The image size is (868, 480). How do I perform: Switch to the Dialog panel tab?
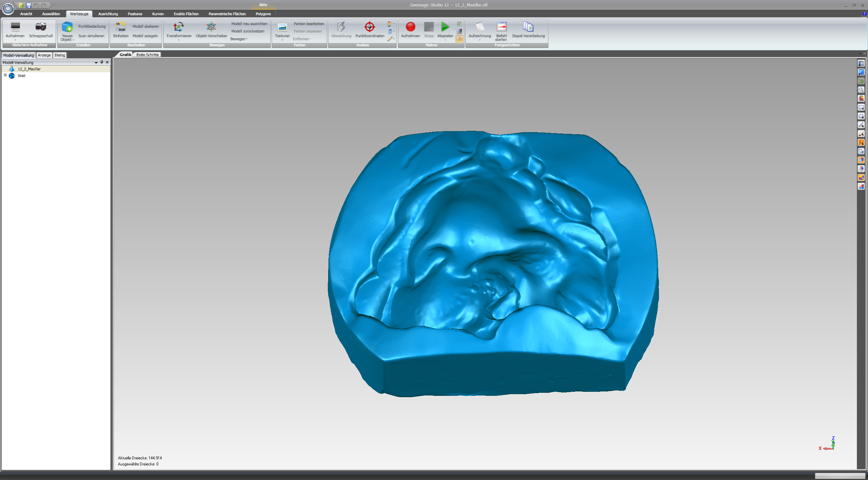point(60,55)
